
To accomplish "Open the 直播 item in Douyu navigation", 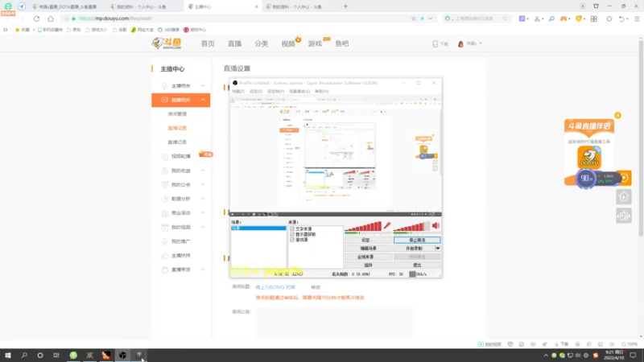I will pyautogui.click(x=234, y=43).
